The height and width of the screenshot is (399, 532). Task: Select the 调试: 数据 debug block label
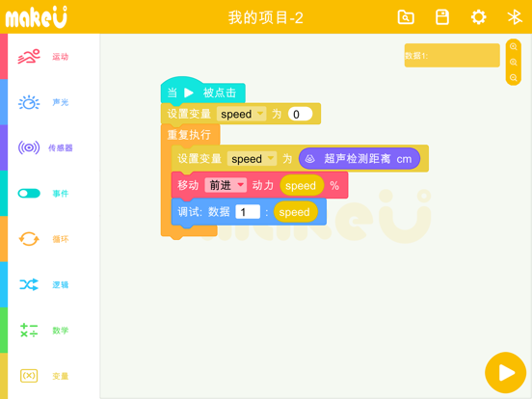[203, 212]
